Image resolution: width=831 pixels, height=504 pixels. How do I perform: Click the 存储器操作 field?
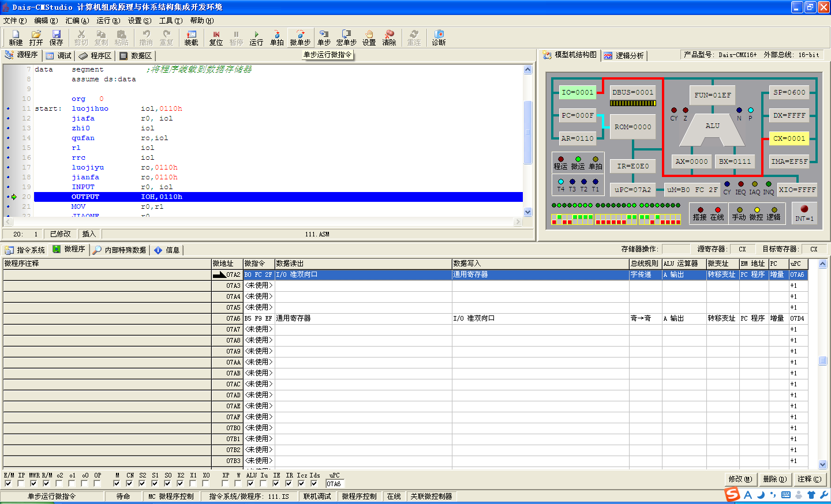(676, 249)
